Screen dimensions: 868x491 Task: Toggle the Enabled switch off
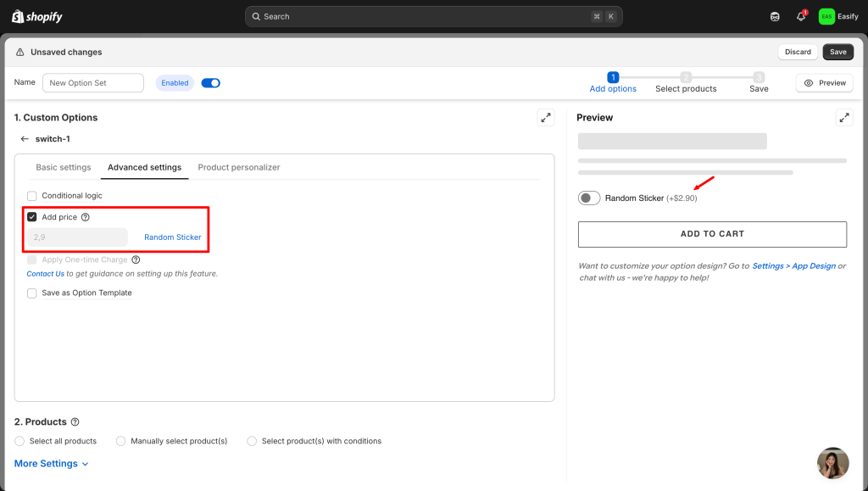[210, 83]
